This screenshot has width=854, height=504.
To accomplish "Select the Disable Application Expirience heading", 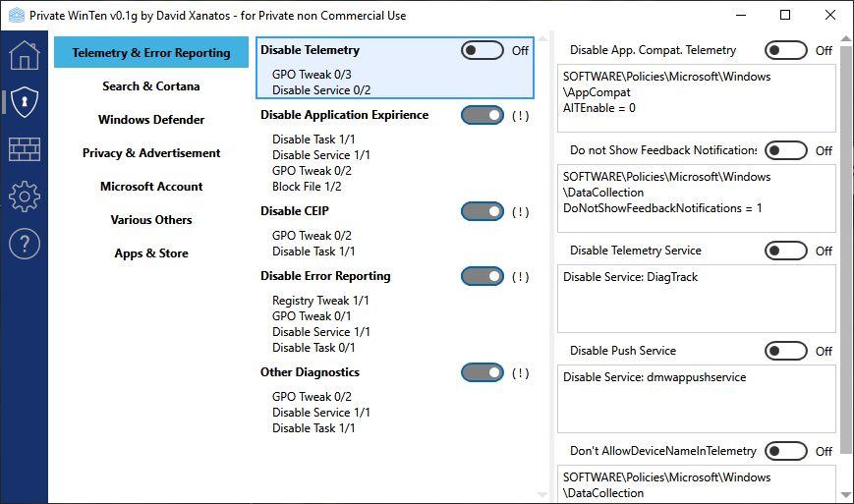I will point(344,115).
